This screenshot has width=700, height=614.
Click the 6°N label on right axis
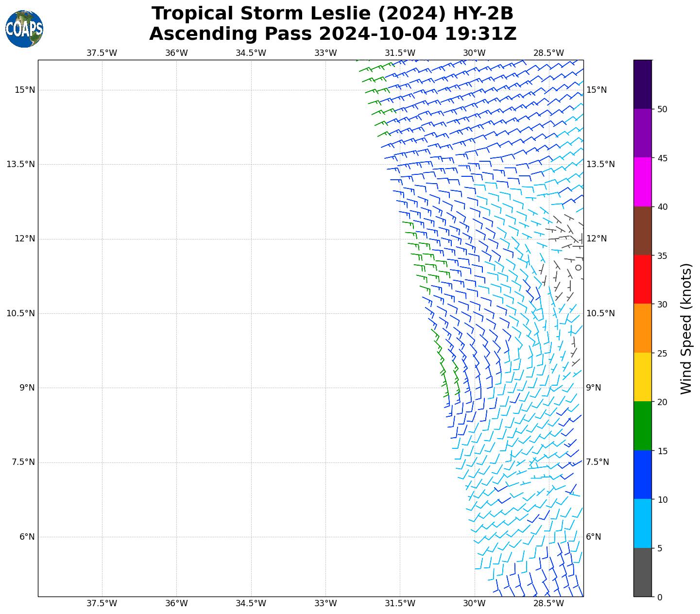click(594, 537)
